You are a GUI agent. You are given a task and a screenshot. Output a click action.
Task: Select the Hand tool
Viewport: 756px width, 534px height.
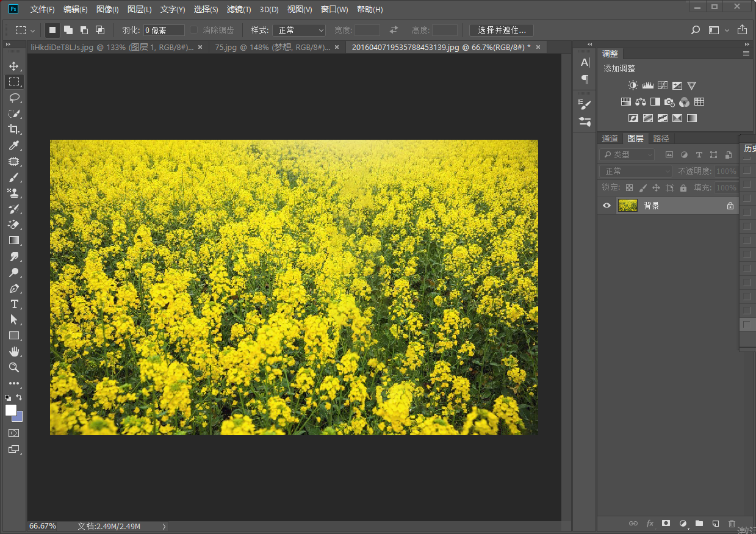pyautogui.click(x=13, y=352)
